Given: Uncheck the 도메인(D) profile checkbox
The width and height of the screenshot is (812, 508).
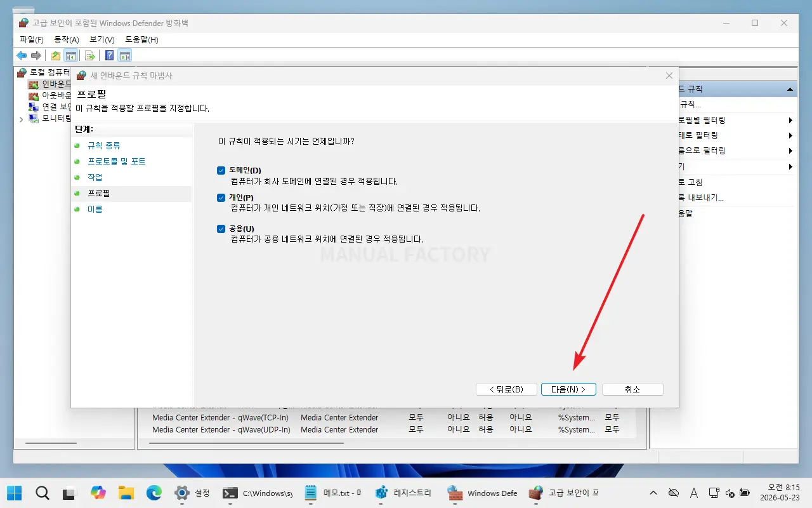Looking at the screenshot, I should pyautogui.click(x=221, y=170).
